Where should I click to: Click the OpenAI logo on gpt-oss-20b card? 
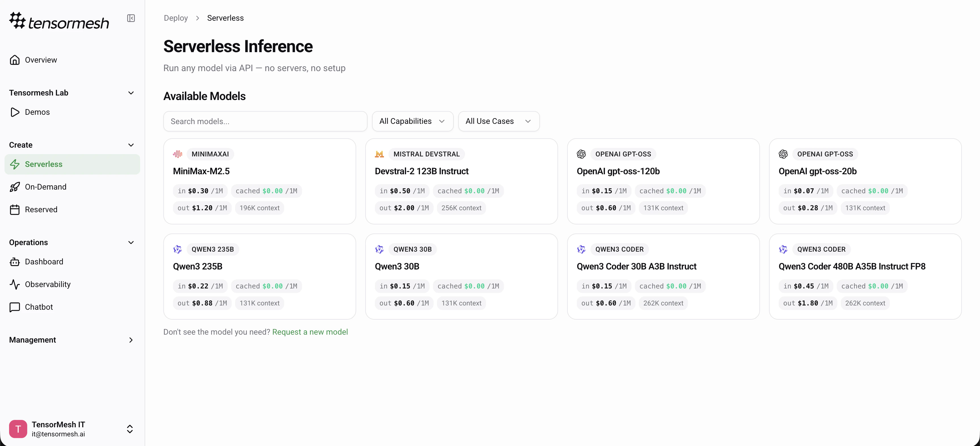(x=783, y=154)
